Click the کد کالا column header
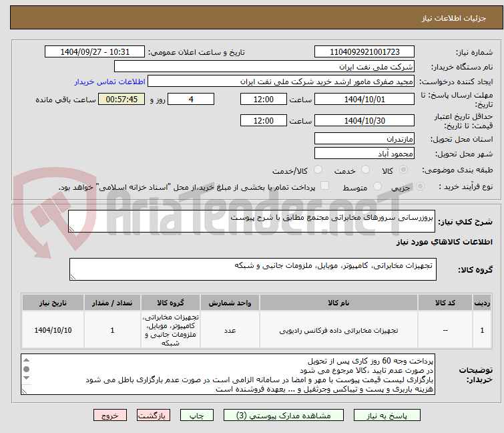Image resolution: width=504 pixels, height=433 pixels. (445, 303)
